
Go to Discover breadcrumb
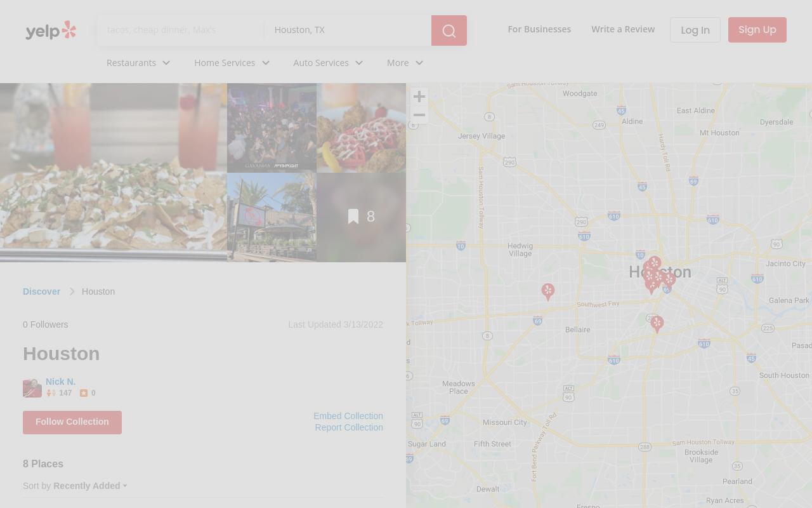(41, 291)
